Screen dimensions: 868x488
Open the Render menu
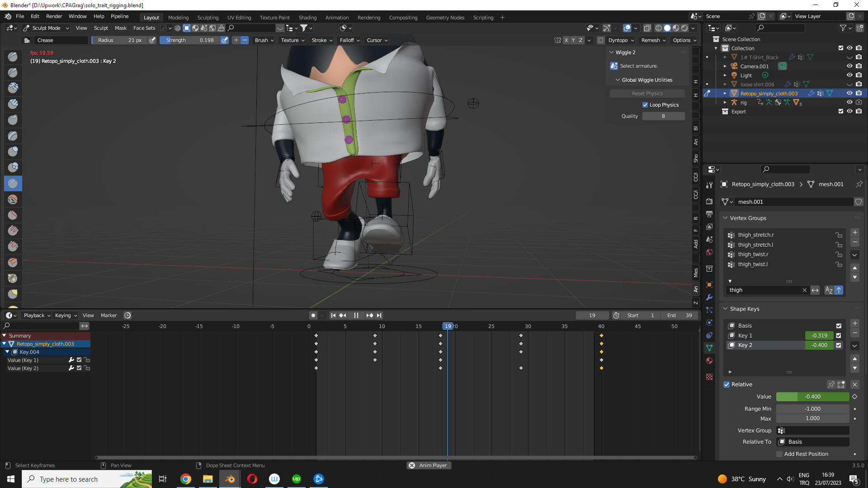pyautogui.click(x=54, y=16)
